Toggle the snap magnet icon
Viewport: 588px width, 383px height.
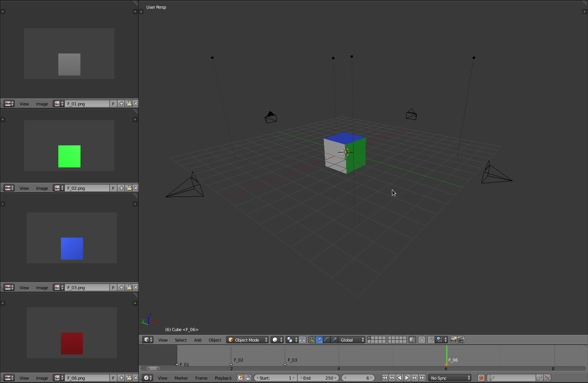[431, 340]
